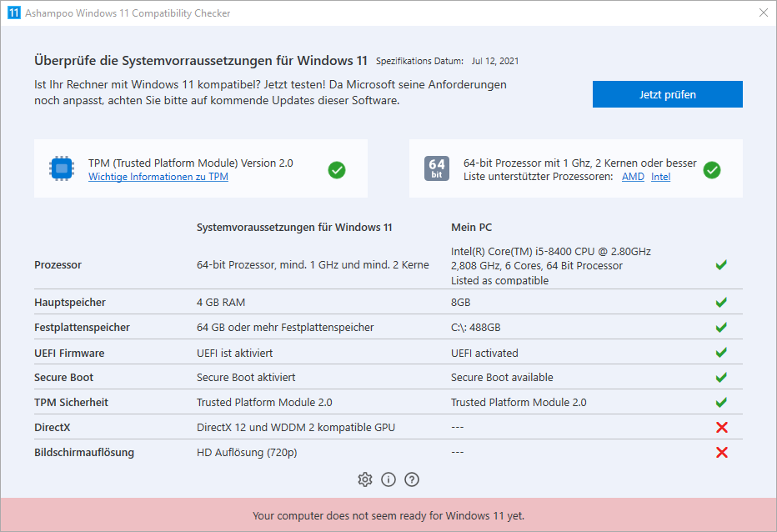Click the red status message banner

[x=388, y=515]
